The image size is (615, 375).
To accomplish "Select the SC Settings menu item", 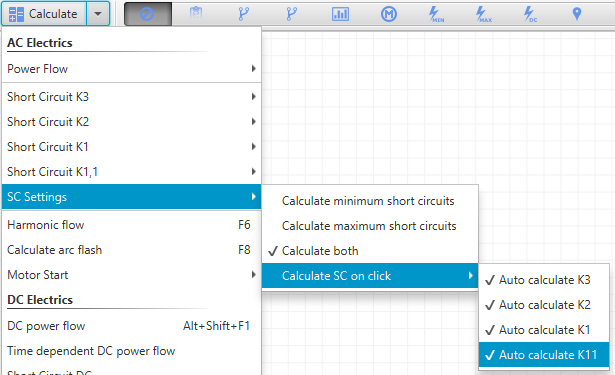I will point(131,197).
